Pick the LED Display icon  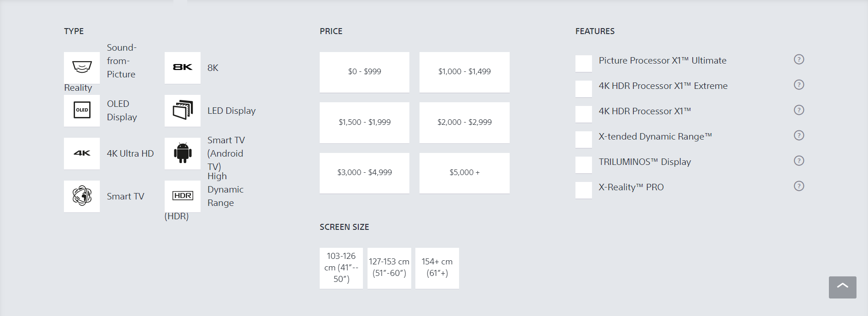tap(183, 111)
